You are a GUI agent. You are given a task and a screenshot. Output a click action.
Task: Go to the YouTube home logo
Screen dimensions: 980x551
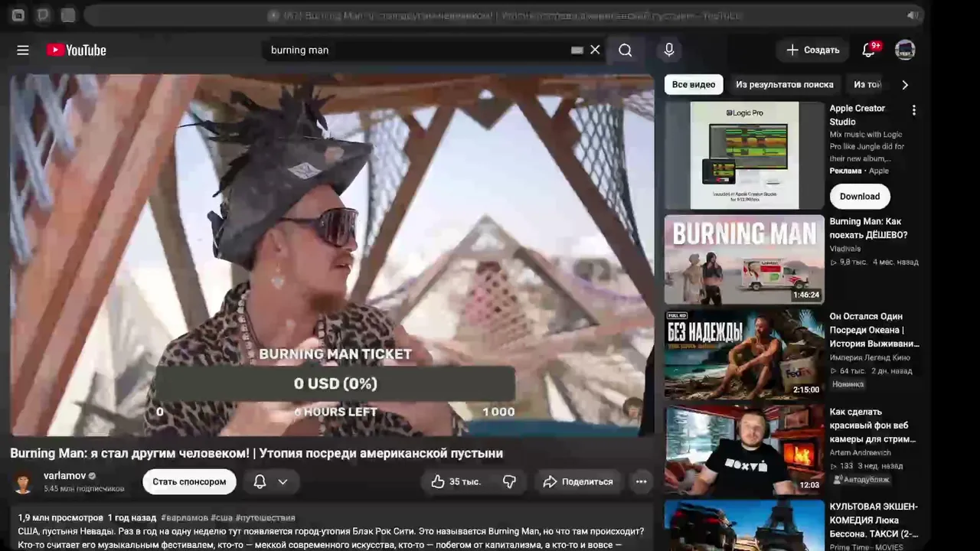(77, 50)
